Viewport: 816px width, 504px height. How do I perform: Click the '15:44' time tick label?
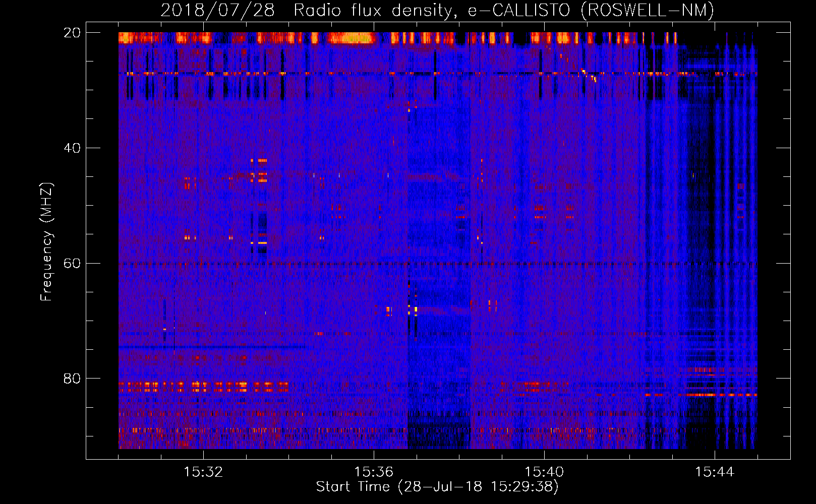pos(715,472)
